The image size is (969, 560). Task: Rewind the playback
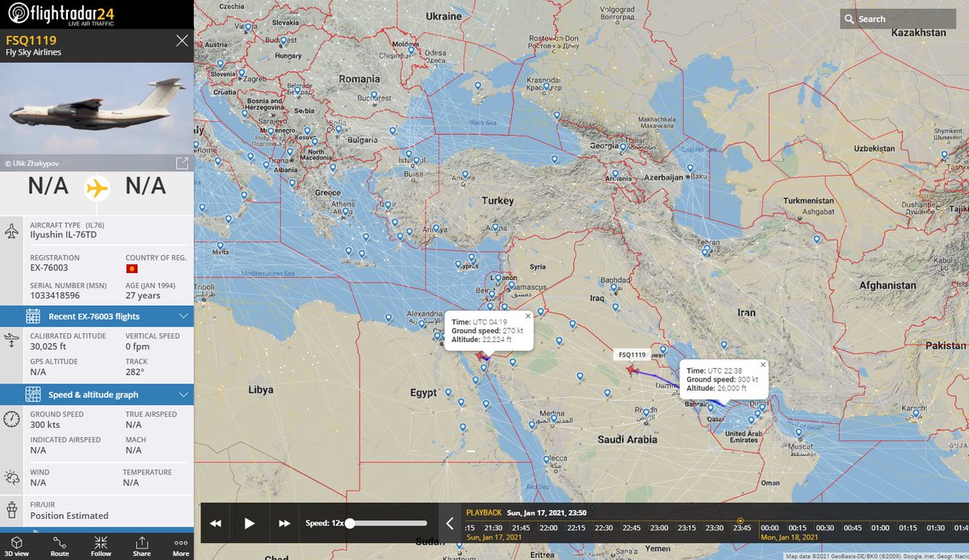tap(216, 523)
